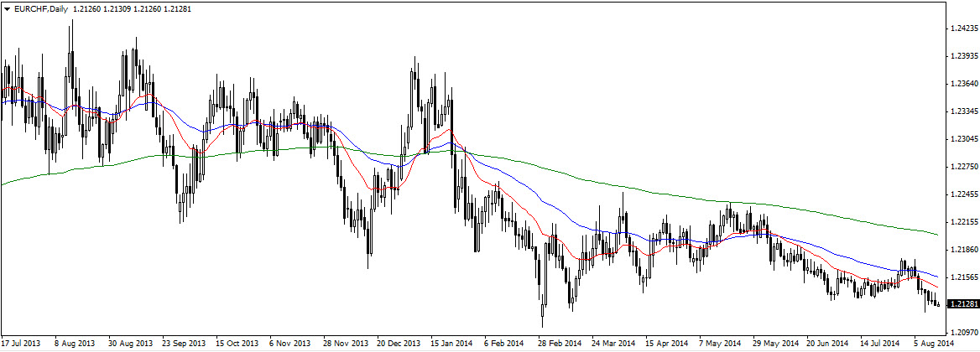Click date label 20 Jun 2014
Screen dimensions: 980x352
[828, 344]
